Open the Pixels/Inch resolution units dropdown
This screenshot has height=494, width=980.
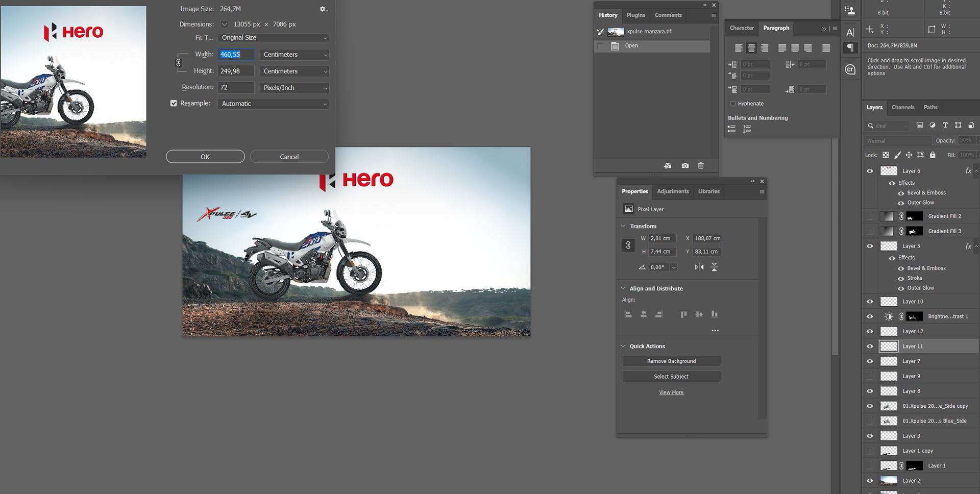pos(294,88)
